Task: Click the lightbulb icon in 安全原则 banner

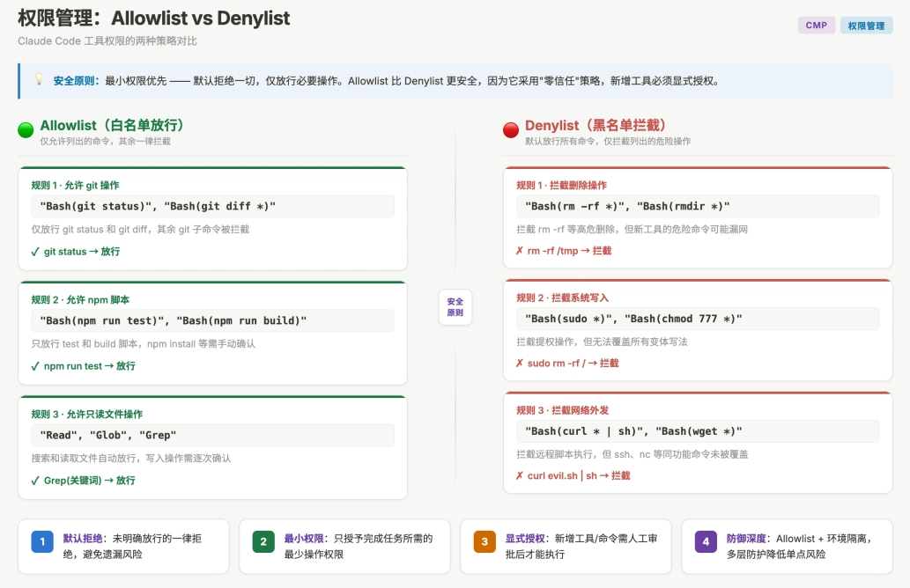Action: tap(39, 79)
